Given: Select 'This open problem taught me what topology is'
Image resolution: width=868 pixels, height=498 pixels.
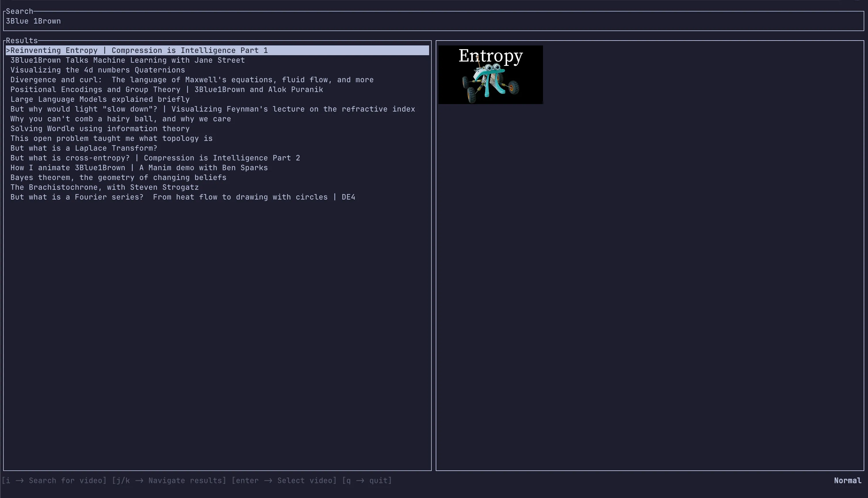Looking at the screenshot, I should tap(217, 139).
